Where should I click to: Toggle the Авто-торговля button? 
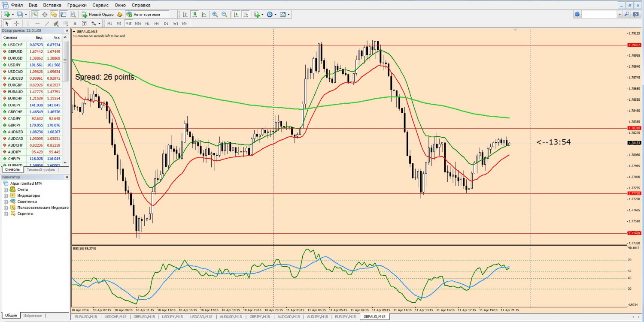[x=147, y=14]
